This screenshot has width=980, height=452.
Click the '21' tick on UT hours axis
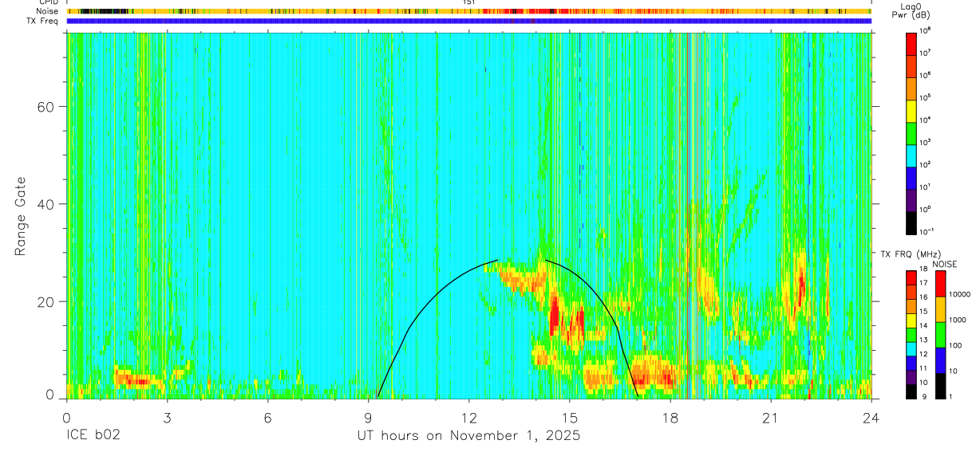point(771,418)
